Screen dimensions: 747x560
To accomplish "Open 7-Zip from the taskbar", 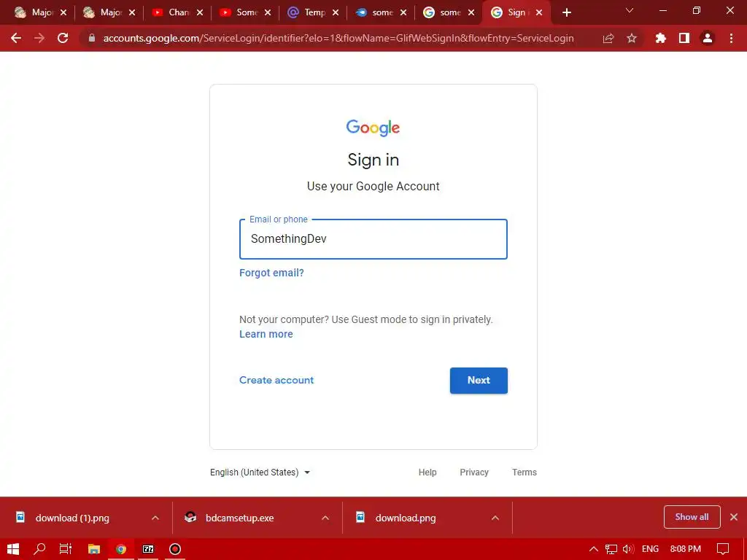I will [148, 549].
